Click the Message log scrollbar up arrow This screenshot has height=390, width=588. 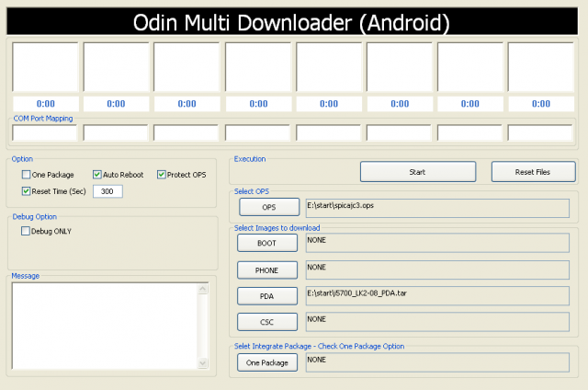point(202,289)
